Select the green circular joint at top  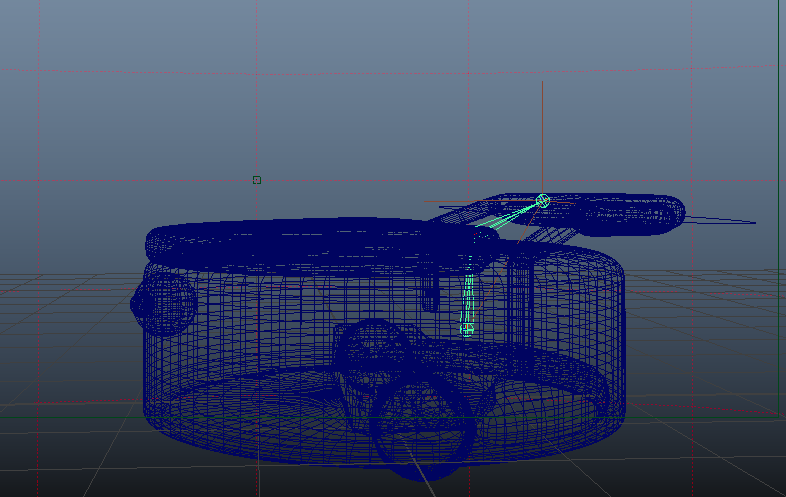[x=543, y=201]
